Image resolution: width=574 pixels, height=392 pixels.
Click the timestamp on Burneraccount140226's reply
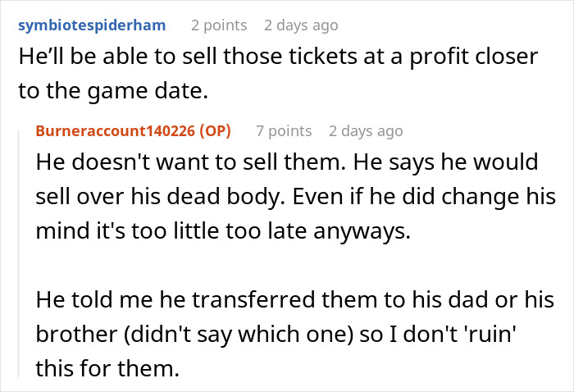(366, 131)
